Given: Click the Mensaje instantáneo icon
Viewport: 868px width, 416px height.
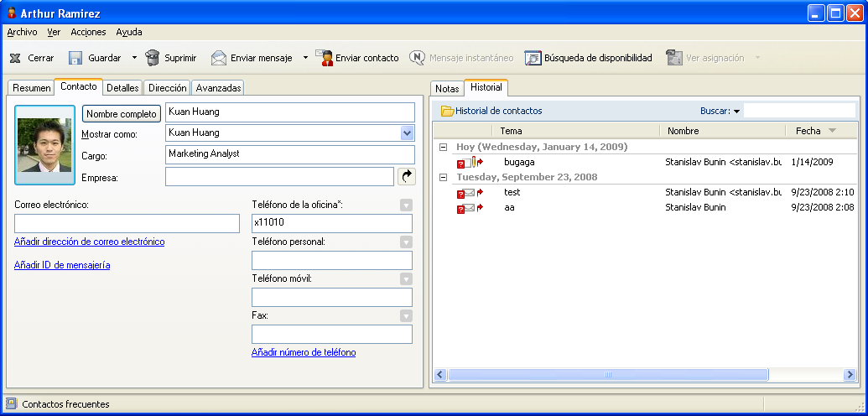Looking at the screenshot, I should [x=418, y=58].
